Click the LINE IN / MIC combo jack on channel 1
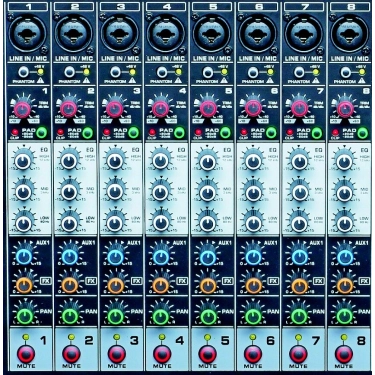The height and width of the screenshot is (375, 375). [27, 34]
